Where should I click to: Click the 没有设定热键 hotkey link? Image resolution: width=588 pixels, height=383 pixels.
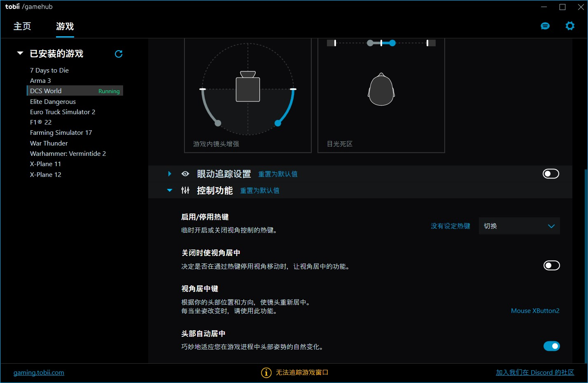450,226
